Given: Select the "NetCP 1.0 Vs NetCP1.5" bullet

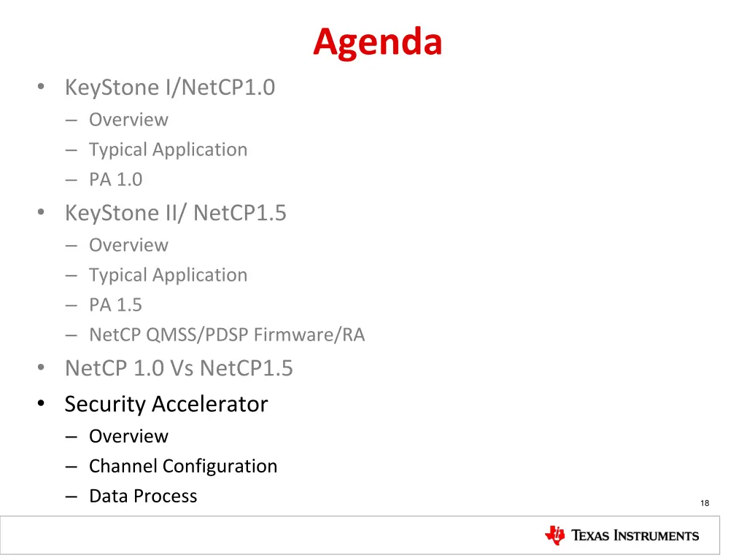Looking at the screenshot, I should (179, 368).
